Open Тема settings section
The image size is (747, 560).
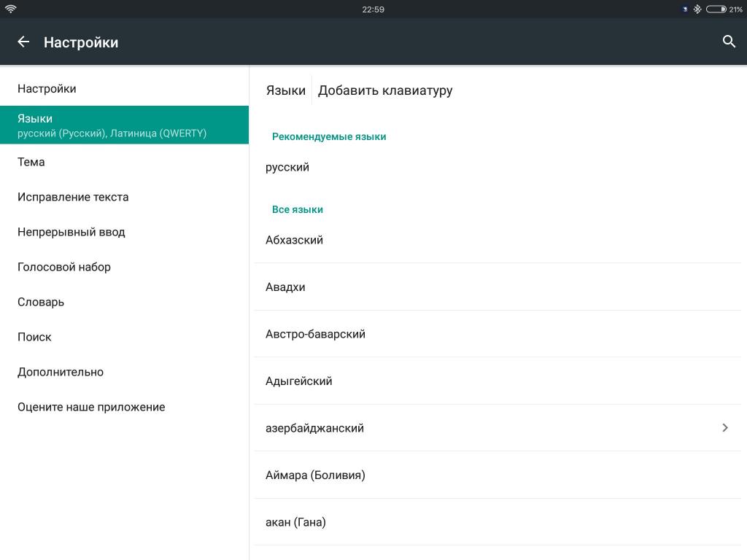pyautogui.click(x=124, y=162)
